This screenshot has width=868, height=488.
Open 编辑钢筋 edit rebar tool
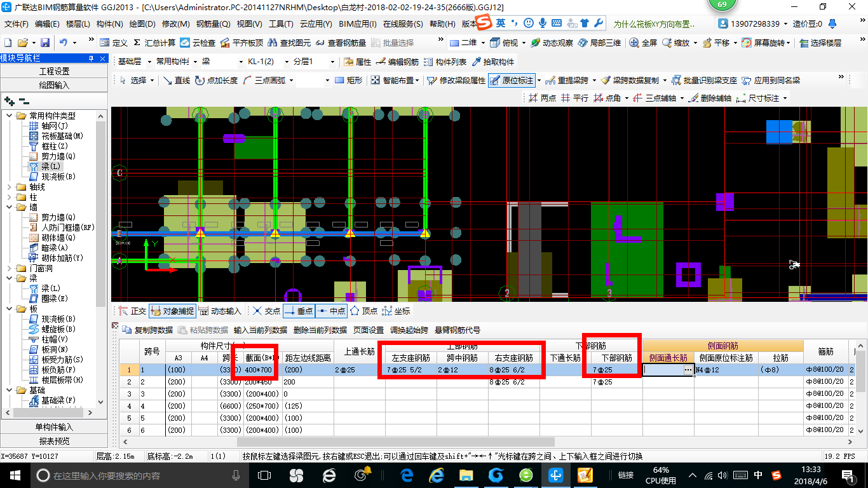point(397,62)
